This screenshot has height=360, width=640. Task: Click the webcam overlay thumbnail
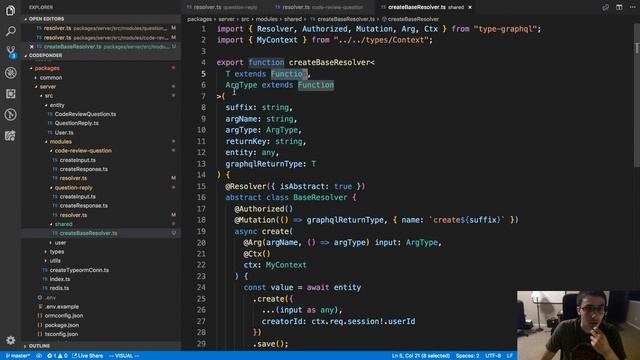pos(578,325)
